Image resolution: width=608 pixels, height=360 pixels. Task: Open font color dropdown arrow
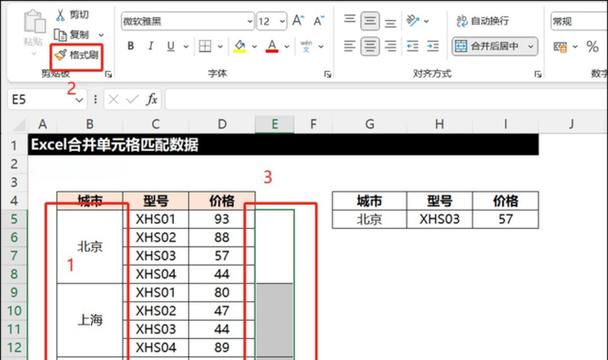[x=287, y=47]
